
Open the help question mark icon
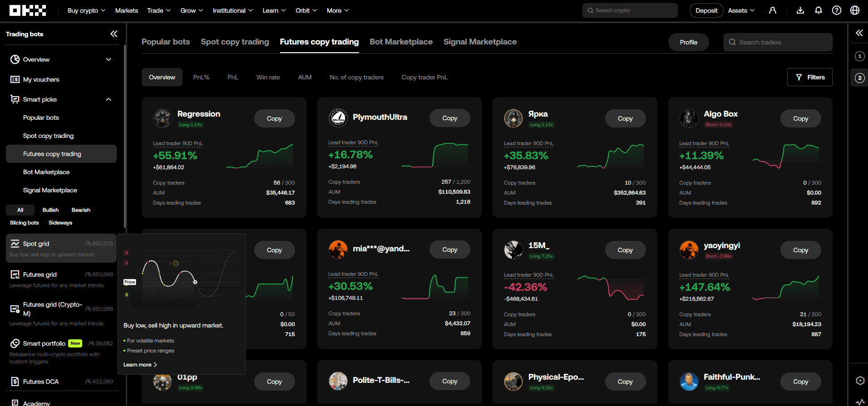click(x=837, y=10)
